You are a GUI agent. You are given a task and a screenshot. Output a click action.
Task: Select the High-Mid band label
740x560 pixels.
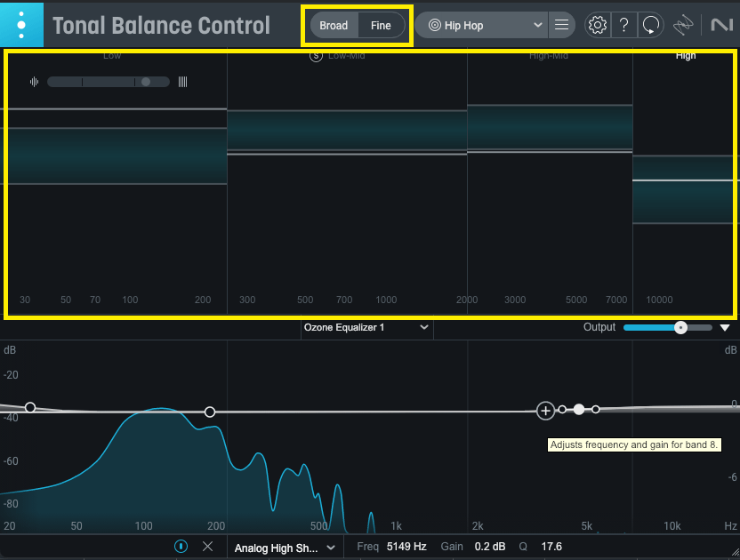(549, 56)
